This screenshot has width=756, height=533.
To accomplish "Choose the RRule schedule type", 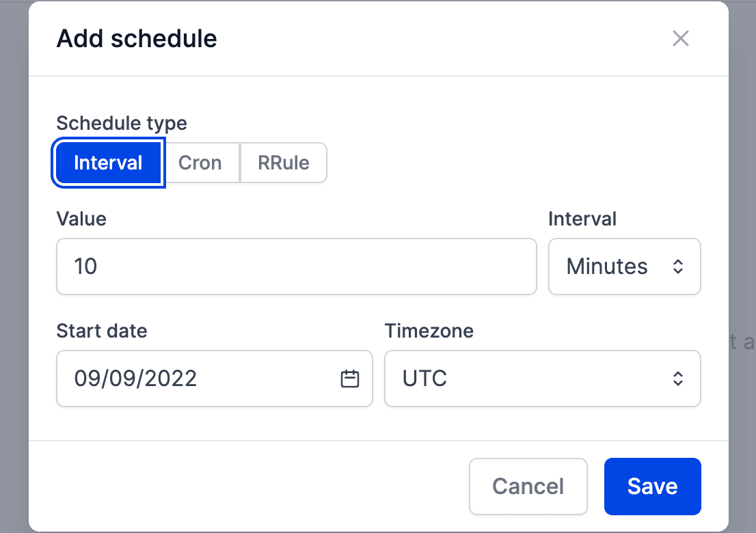I will point(284,163).
